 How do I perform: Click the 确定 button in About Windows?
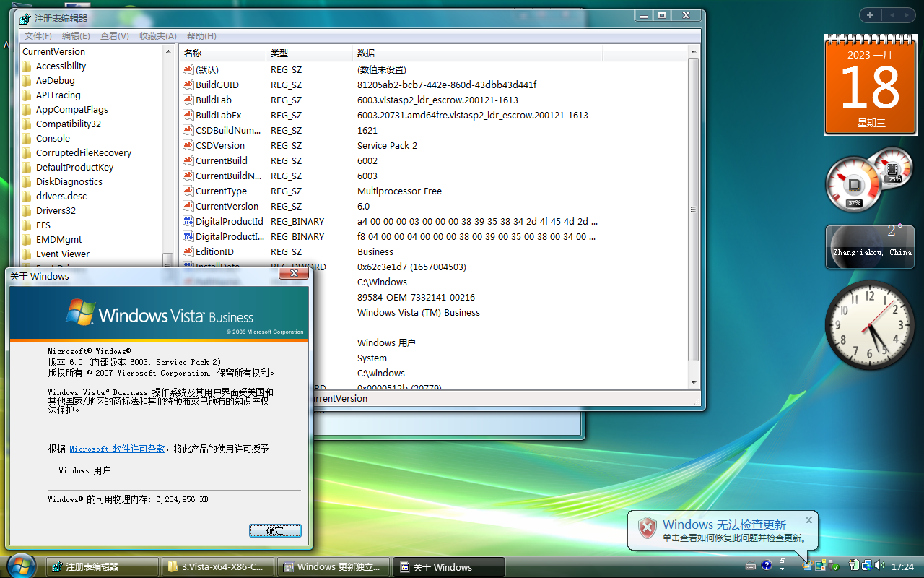tap(275, 530)
